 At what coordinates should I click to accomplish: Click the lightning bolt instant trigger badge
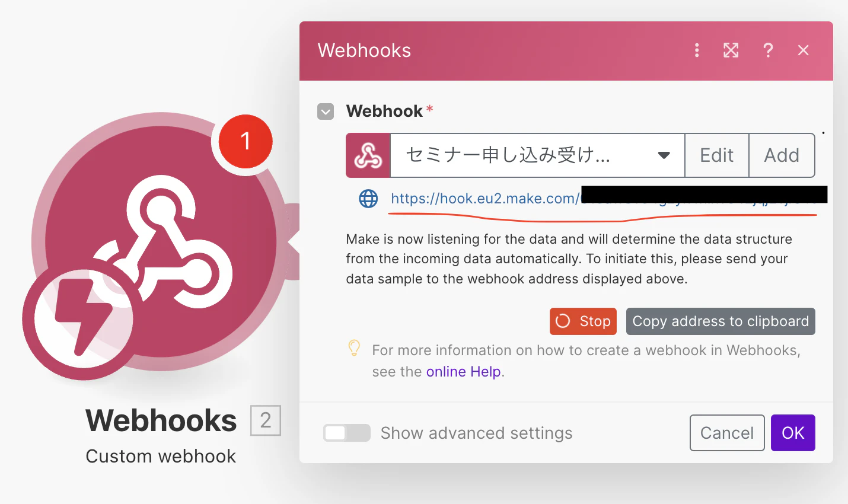[83, 318]
